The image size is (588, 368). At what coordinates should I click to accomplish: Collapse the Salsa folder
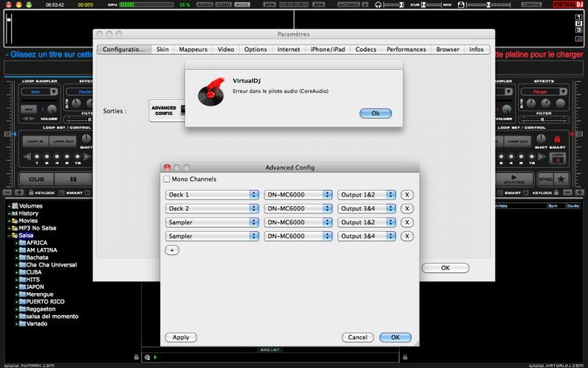10,236
